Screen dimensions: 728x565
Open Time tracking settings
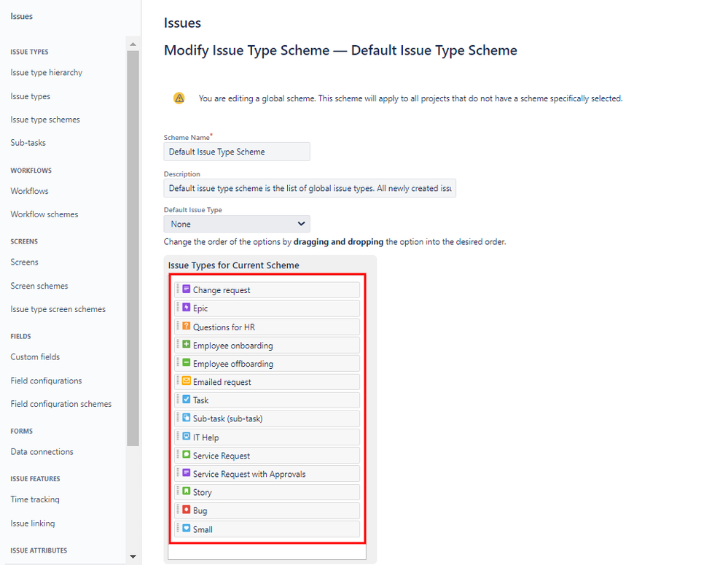(x=35, y=499)
